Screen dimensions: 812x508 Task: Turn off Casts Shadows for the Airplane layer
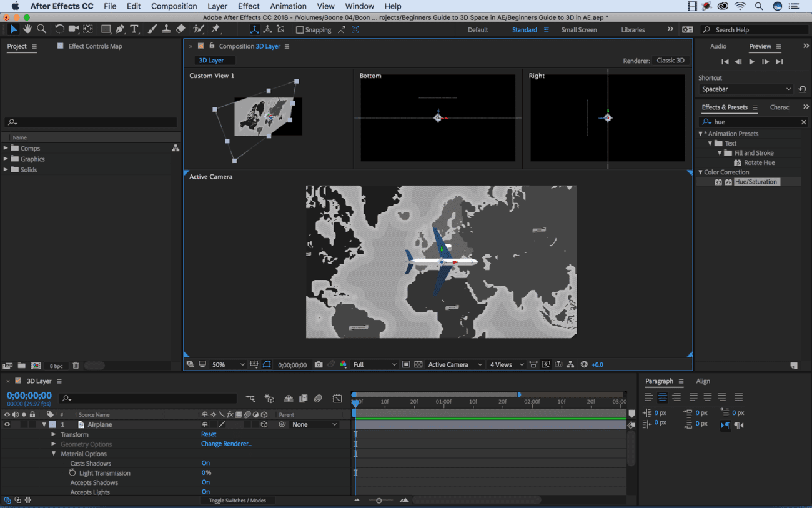pyautogui.click(x=206, y=463)
